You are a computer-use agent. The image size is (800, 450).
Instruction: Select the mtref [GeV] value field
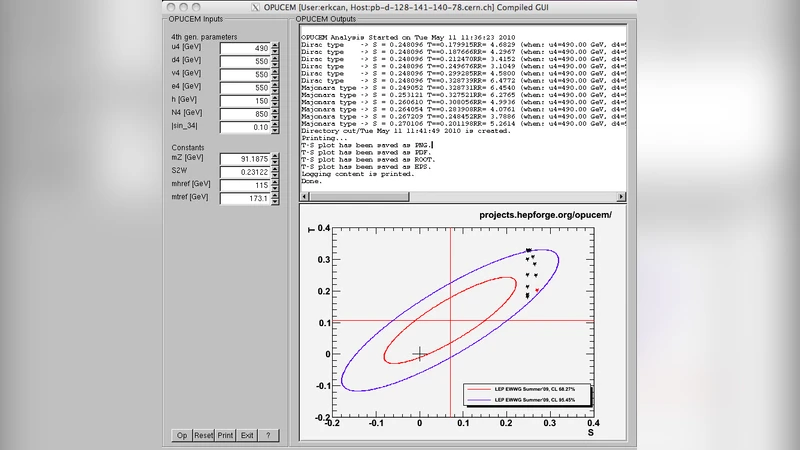(x=246, y=199)
